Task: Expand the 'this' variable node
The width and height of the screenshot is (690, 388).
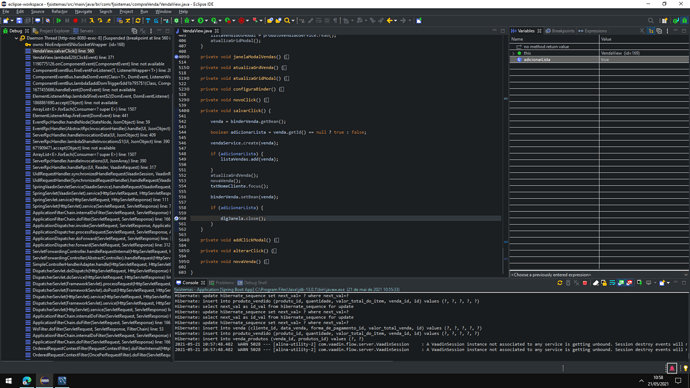Action: point(514,53)
